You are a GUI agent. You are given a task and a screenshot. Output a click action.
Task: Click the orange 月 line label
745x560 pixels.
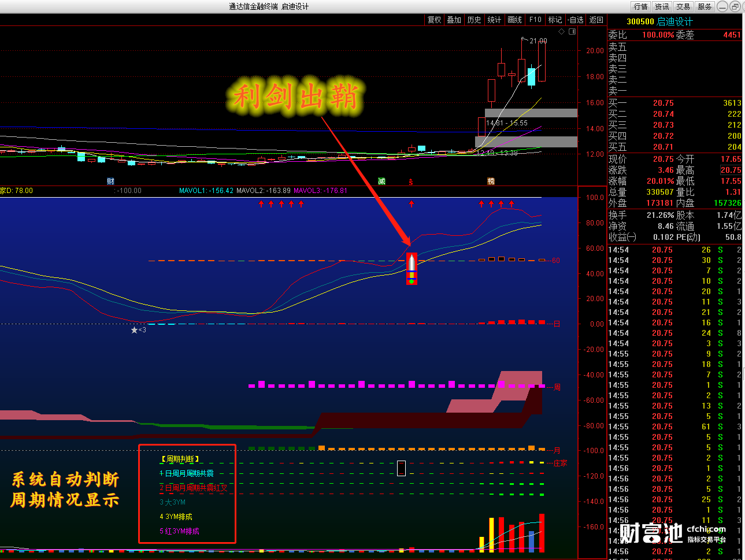[557, 450]
